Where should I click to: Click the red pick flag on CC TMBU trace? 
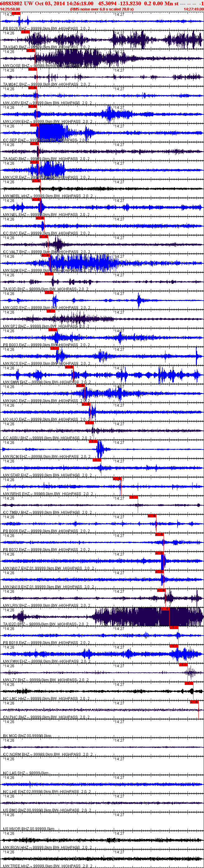click(x=133, y=497)
